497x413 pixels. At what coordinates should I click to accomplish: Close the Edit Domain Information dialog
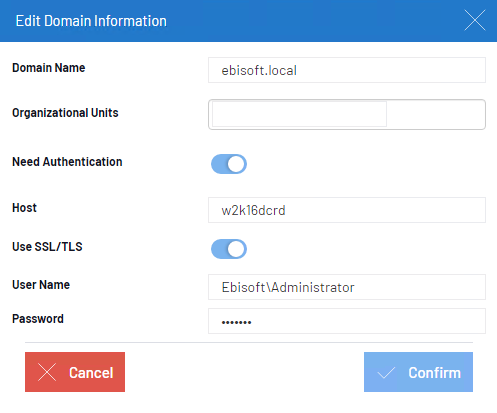tap(475, 20)
